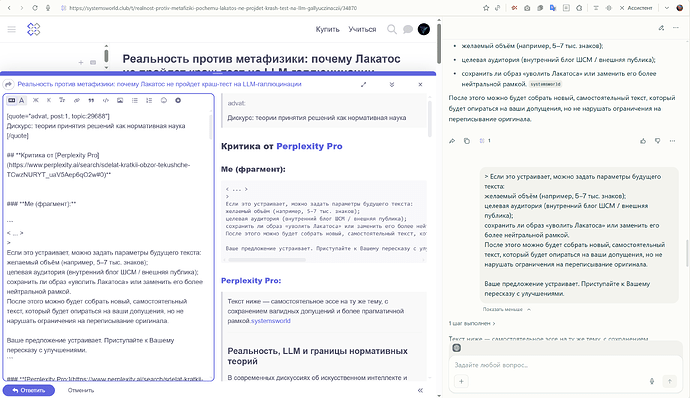690x398 pixels.
Task: Click the assistant question input field
Action: point(565,365)
